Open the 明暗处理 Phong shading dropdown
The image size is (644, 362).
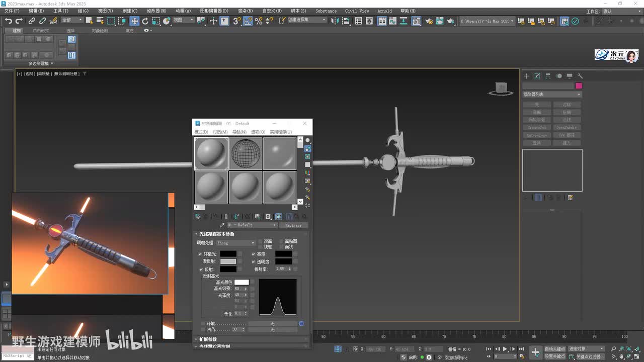[235, 243]
